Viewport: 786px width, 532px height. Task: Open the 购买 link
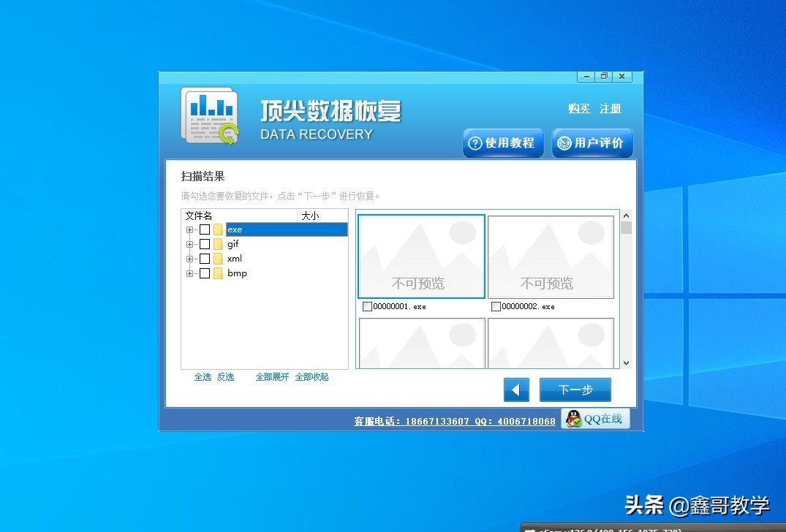point(579,108)
